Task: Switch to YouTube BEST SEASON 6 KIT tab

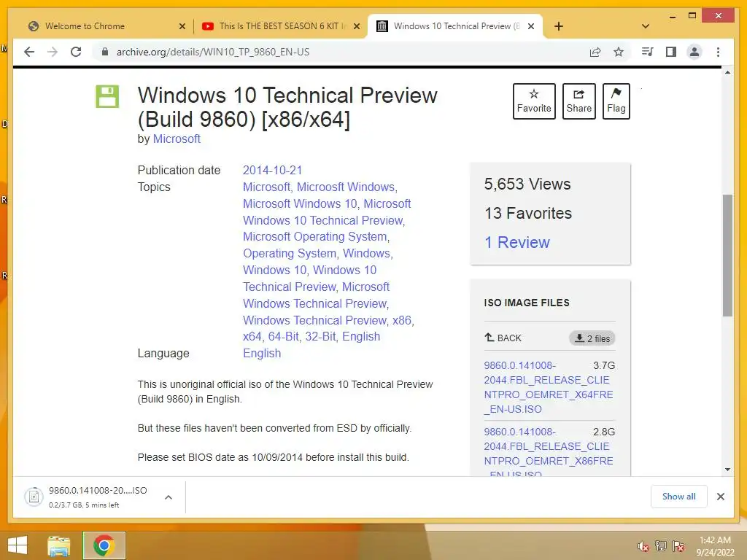Action: tap(283, 26)
